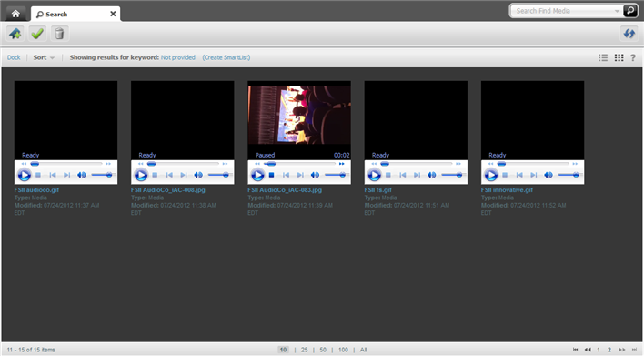The height and width of the screenshot is (356, 644).
Task: Fast forward the AudioCo_iAC-083.jpg video
Action: click(342, 164)
